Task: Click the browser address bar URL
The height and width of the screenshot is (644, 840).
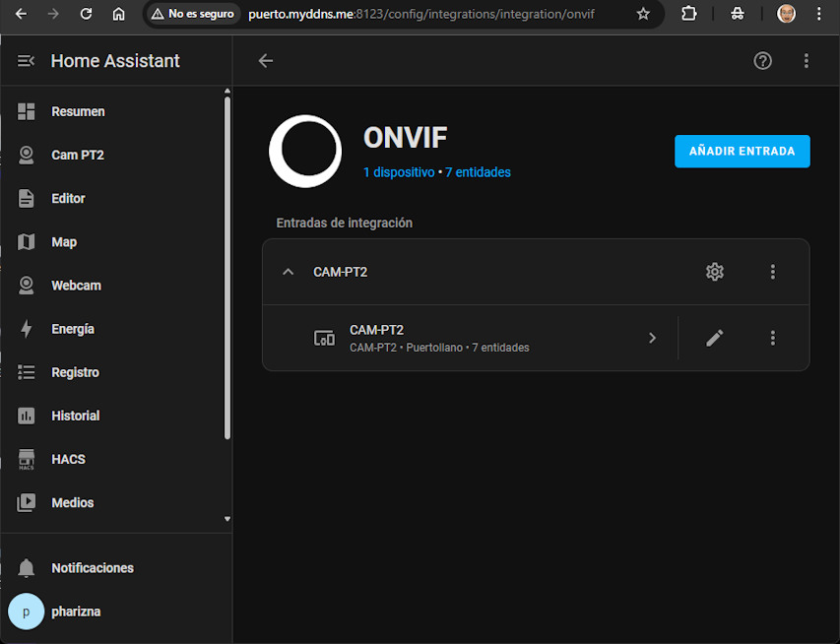Action: 421,14
